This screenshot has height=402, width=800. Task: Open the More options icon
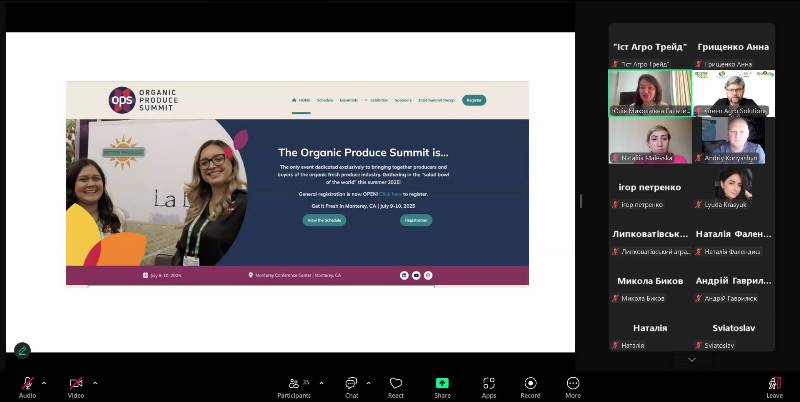tap(573, 383)
